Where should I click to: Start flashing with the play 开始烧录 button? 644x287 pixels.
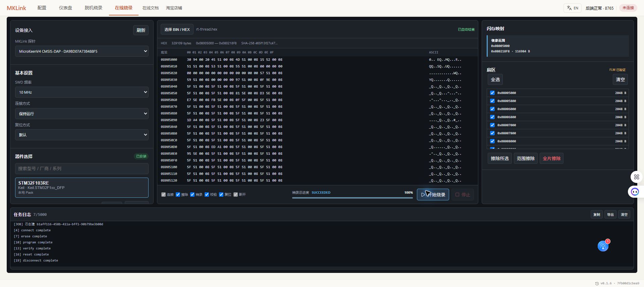tap(433, 195)
